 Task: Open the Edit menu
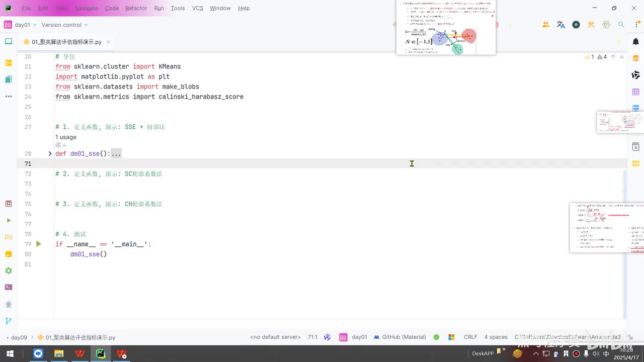(x=43, y=8)
